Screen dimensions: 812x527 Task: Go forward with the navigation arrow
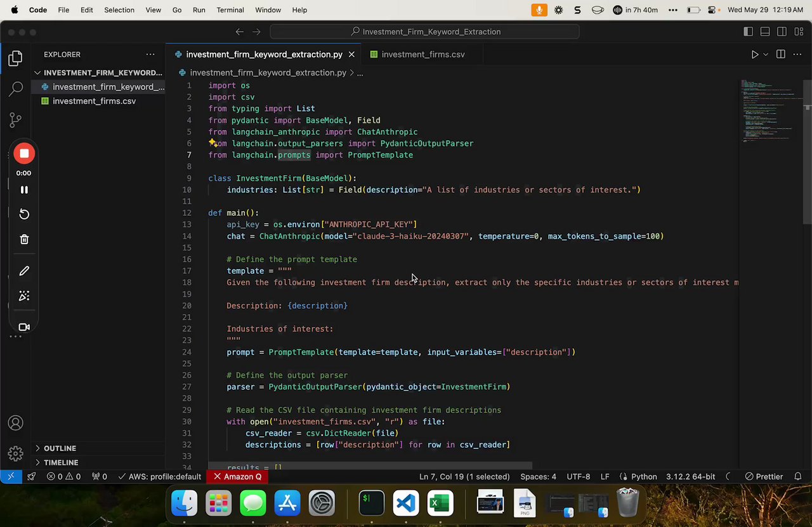point(256,32)
